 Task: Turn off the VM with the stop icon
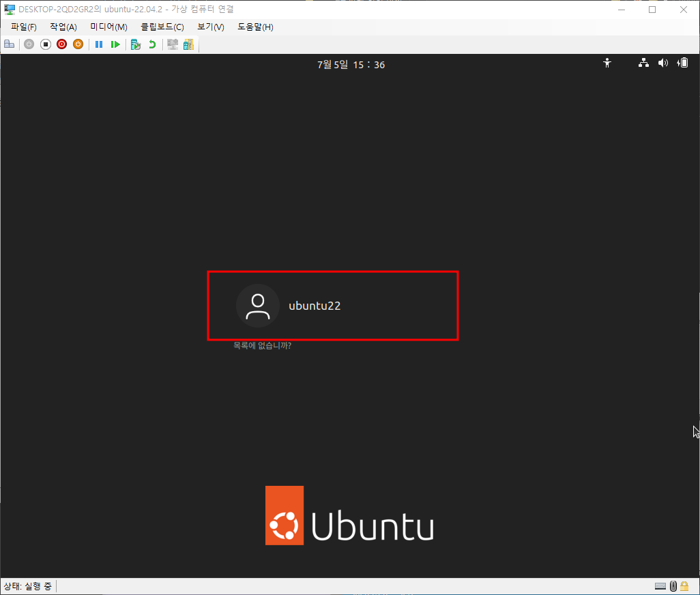46,44
